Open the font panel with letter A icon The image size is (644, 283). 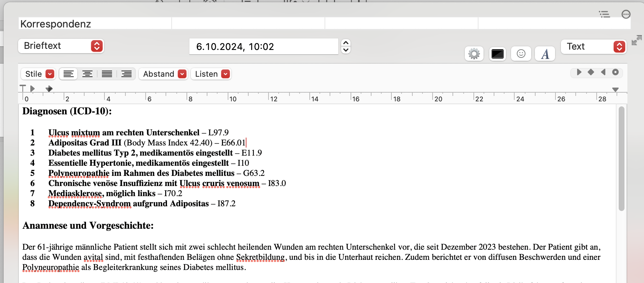coord(545,54)
